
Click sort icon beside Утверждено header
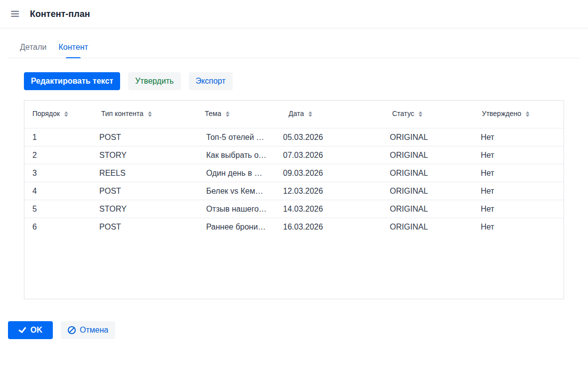[x=528, y=114]
